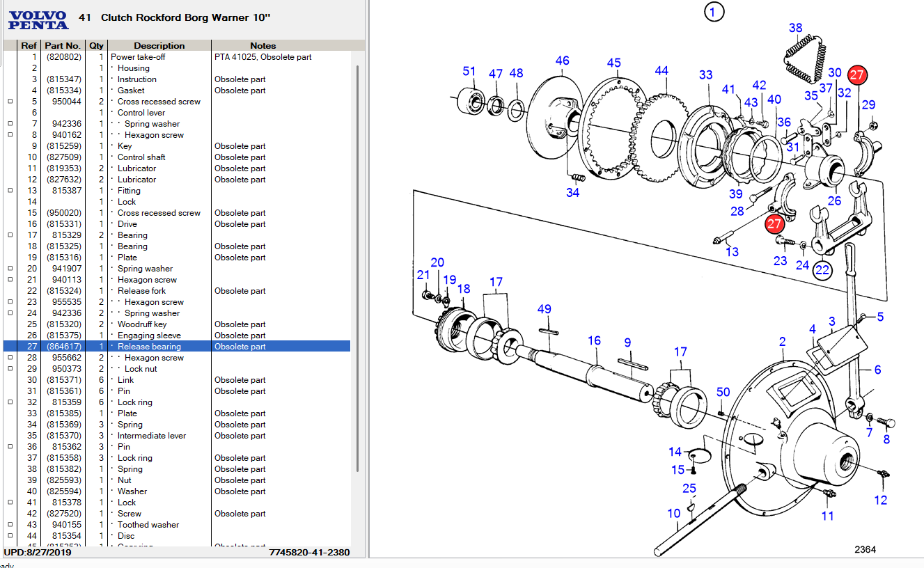Image resolution: width=924 pixels, height=568 pixels.
Task: Select the Woodruff key row
Action: click(177, 324)
